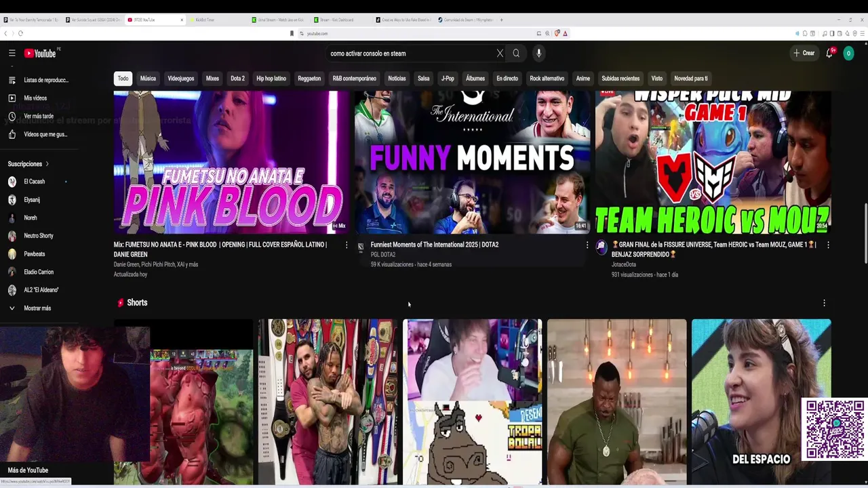This screenshot has width=868, height=488.
Task: Open the YouTube hamburger guide menu
Action: point(12,53)
